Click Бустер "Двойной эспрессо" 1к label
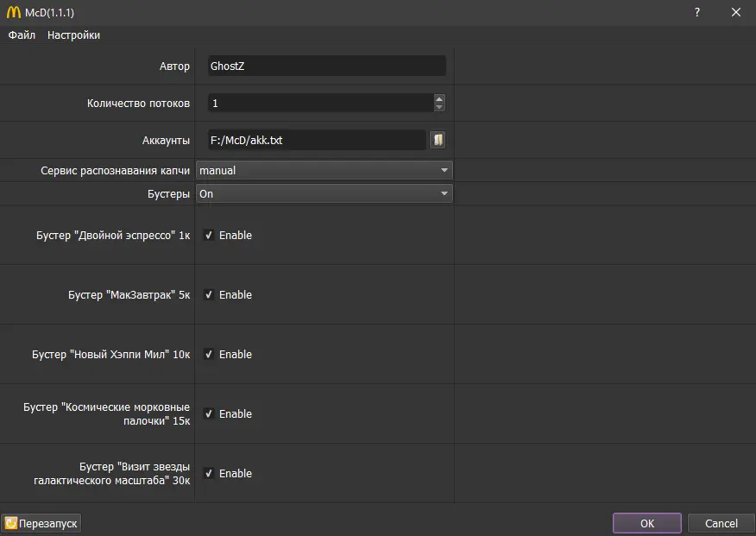This screenshot has width=756, height=536. 113,236
